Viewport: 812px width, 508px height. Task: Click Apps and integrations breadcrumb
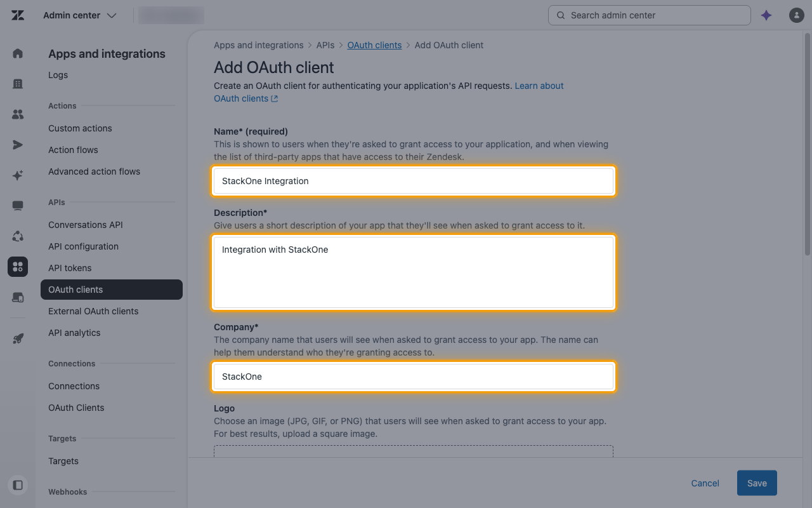(x=259, y=45)
